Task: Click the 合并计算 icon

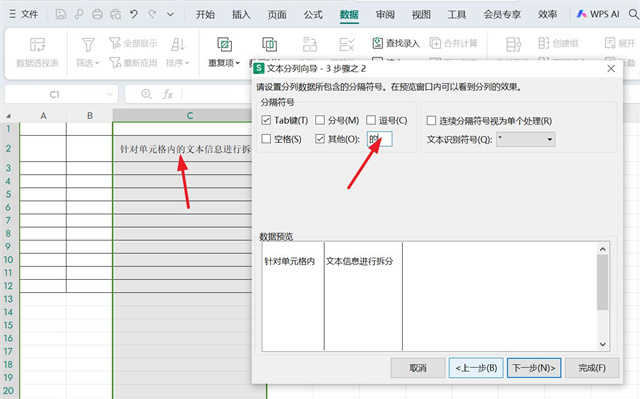Action: [435, 42]
